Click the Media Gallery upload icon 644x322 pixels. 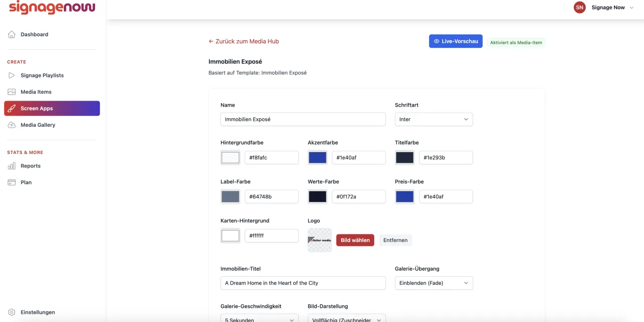[x=12, y=125]
